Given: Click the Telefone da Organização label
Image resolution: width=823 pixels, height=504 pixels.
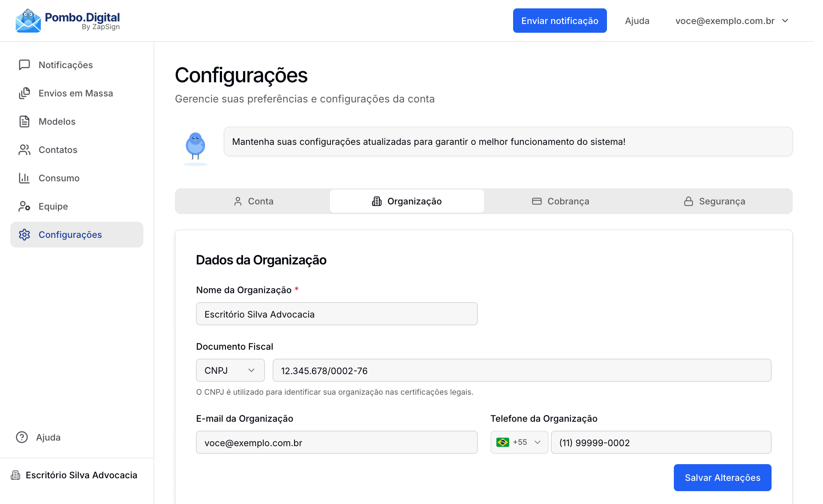Looking at the screenshot, I should pyautogui.click(x=544, y=418).
